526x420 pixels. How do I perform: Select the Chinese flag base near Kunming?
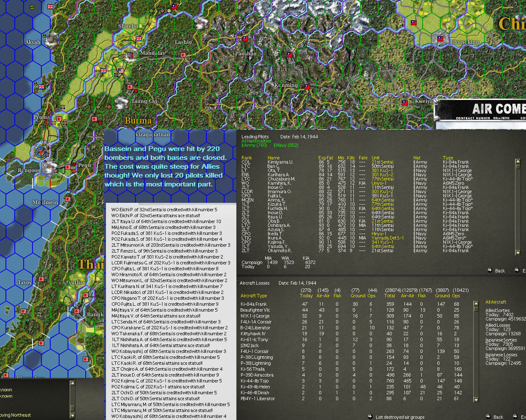coord(307,86)
